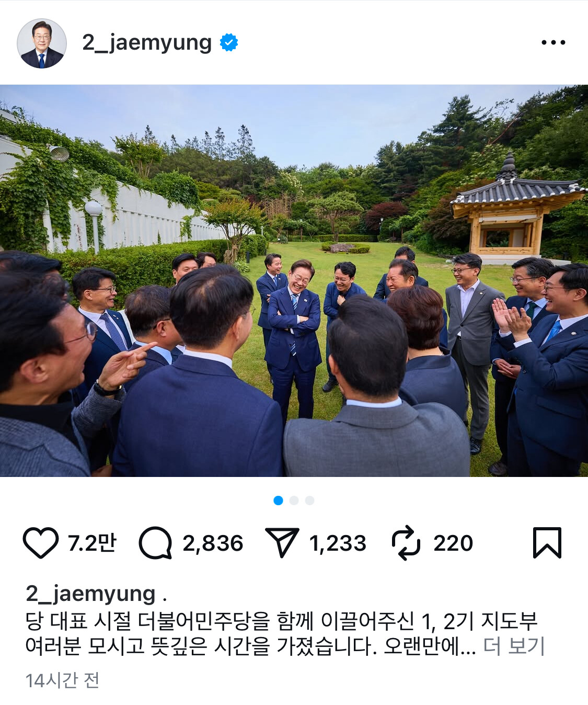This screenshot has width=588, height=705.
Task: Select the second carousel dot
Action: click(294, 501)
